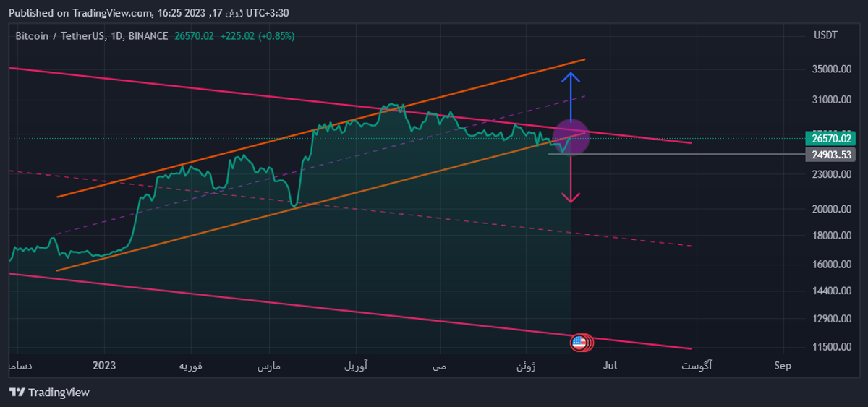Click the Jul label on time axis
Screen dimensions: 868x407
[610, 366]
